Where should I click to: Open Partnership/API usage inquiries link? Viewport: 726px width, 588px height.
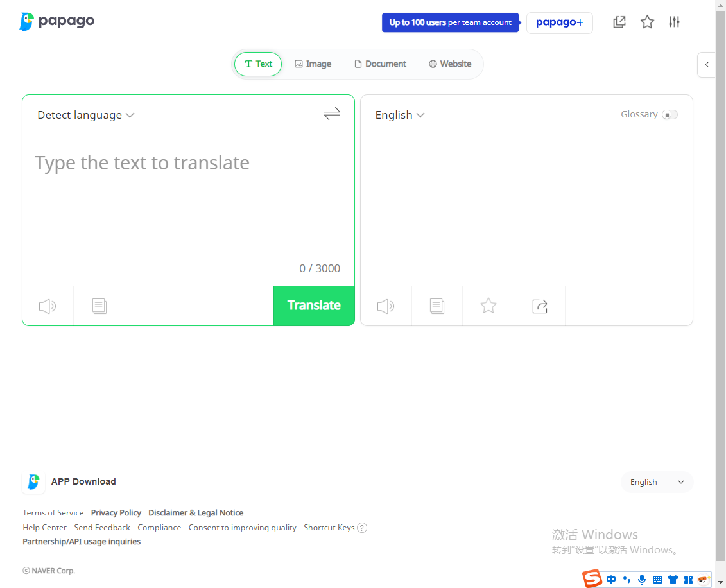pos(82,542)
